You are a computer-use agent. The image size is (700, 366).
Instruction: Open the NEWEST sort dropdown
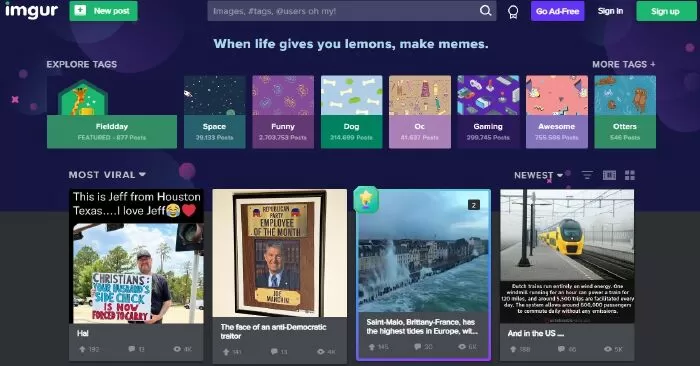[538, 175]
